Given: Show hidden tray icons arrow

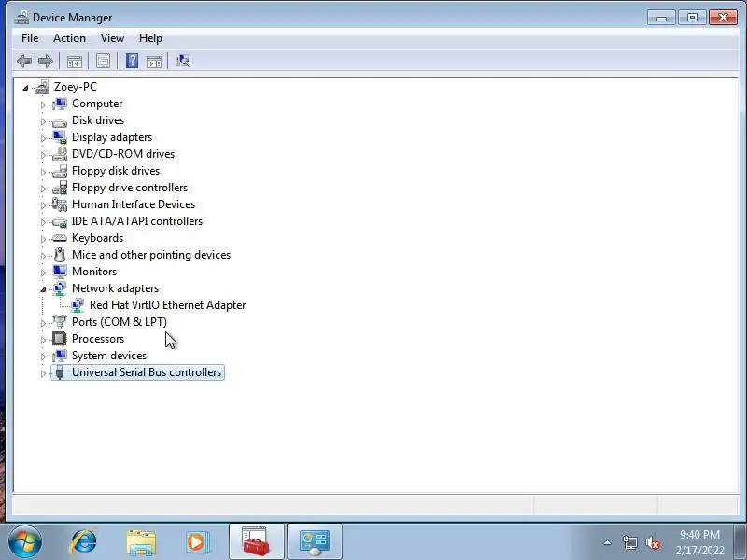Looking at the screenshot, I should click(608, 542).
